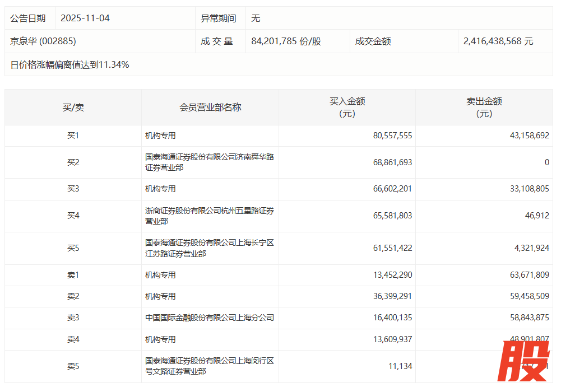Open the 中国国际金融 上海分公司 entry

209,318
